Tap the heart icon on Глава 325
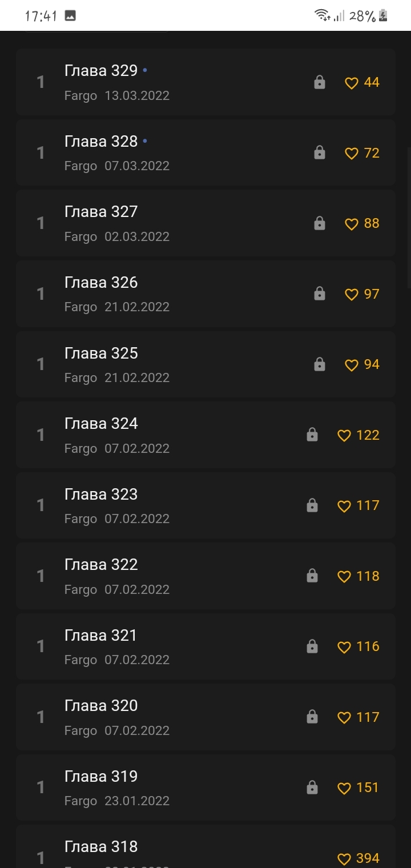The image size is (411, 868). pyautogui.click(x=352, y=365)
